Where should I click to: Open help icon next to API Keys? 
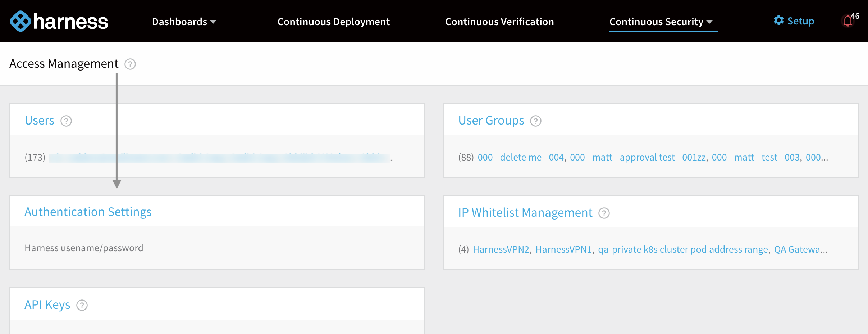[82, 305]
